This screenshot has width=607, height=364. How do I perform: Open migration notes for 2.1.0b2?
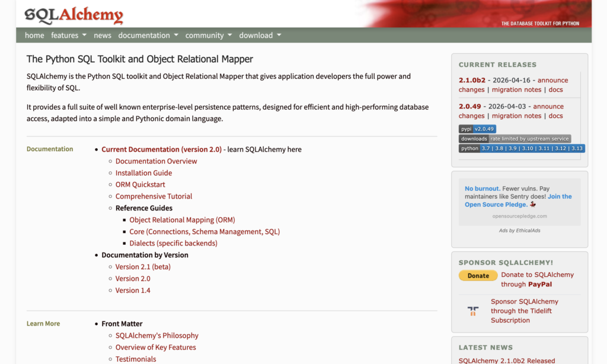(516, 90)
